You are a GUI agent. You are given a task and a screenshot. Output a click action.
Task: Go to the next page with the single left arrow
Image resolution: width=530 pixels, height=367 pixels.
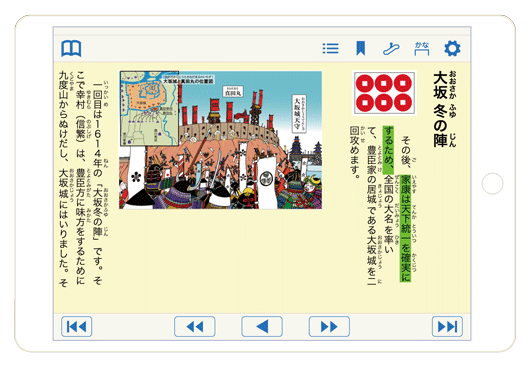click(262, 326)
